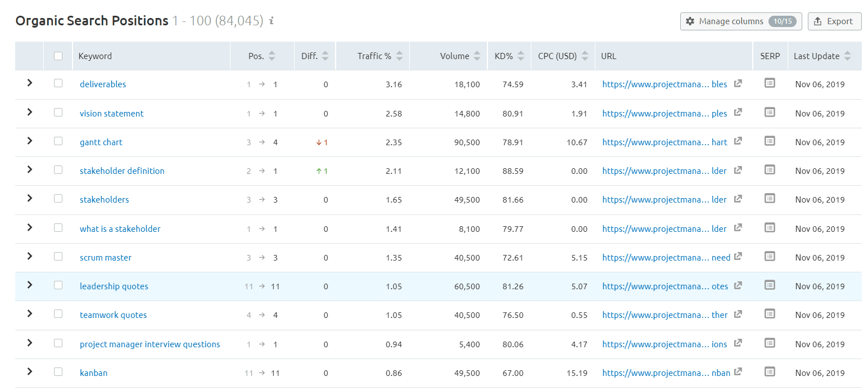Screen dimensions: 868x390
Task: Open SERP snapshot for stakeholder definition
Action: 770,169
